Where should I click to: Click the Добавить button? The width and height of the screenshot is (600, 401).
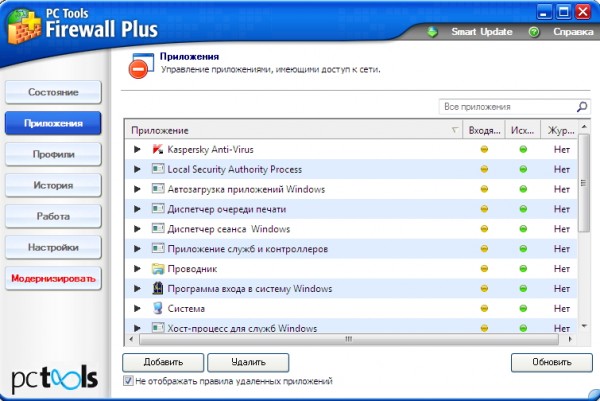tap(163, 362)
